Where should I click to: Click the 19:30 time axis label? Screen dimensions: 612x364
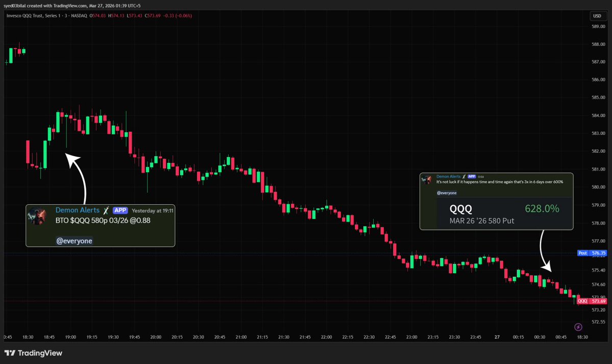tap(113, 337)
